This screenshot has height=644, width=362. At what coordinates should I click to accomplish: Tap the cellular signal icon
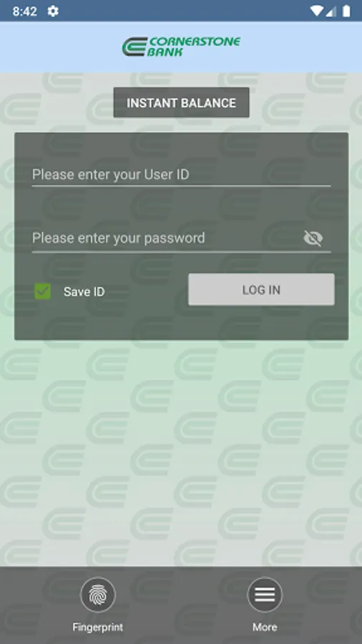[x=331, y=11]
